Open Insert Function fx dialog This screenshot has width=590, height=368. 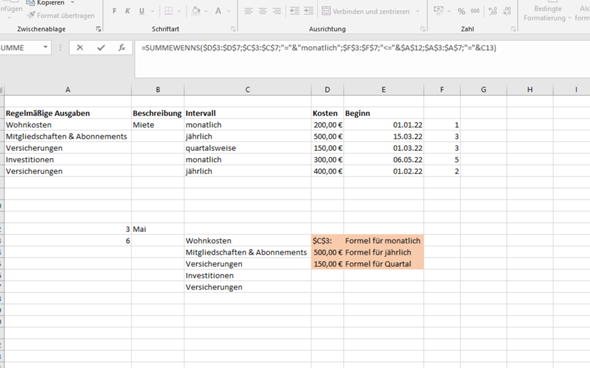[x=122, y=48]
